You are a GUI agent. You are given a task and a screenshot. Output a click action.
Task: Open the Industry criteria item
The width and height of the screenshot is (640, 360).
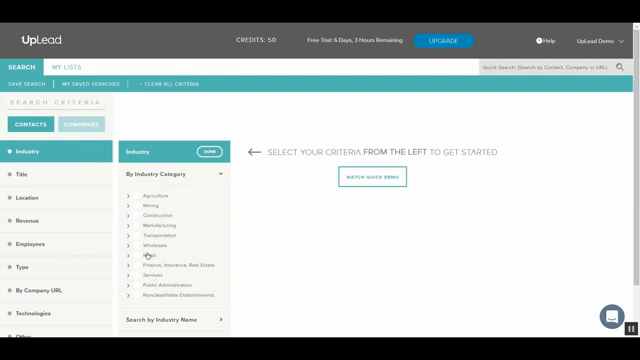56,151
